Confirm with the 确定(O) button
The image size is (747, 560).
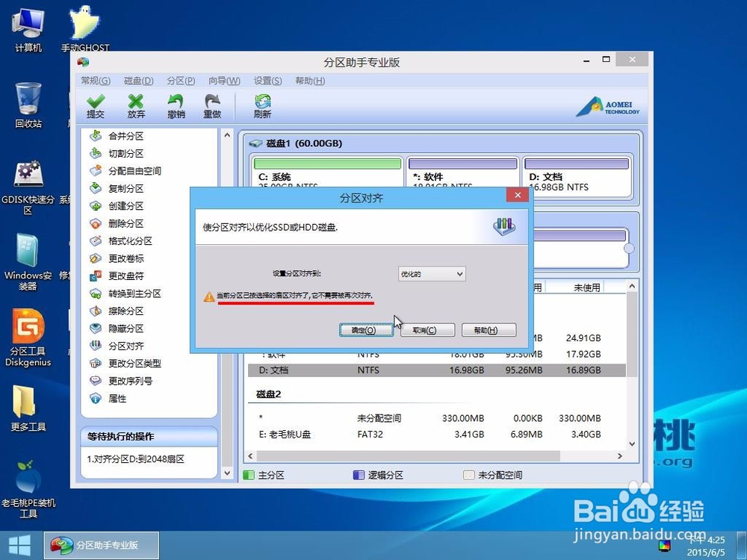point(365,329)
